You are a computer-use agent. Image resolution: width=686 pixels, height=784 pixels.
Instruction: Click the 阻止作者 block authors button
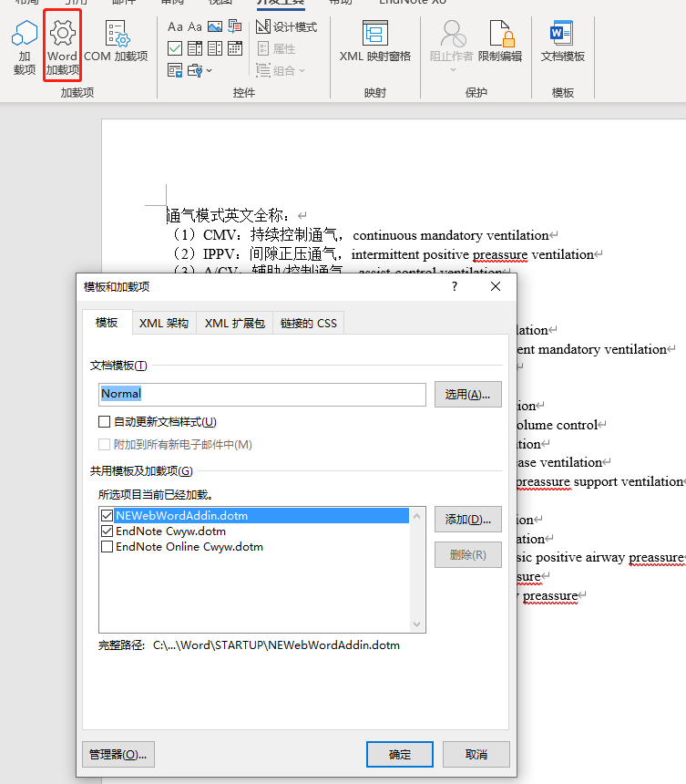[452, 41]
